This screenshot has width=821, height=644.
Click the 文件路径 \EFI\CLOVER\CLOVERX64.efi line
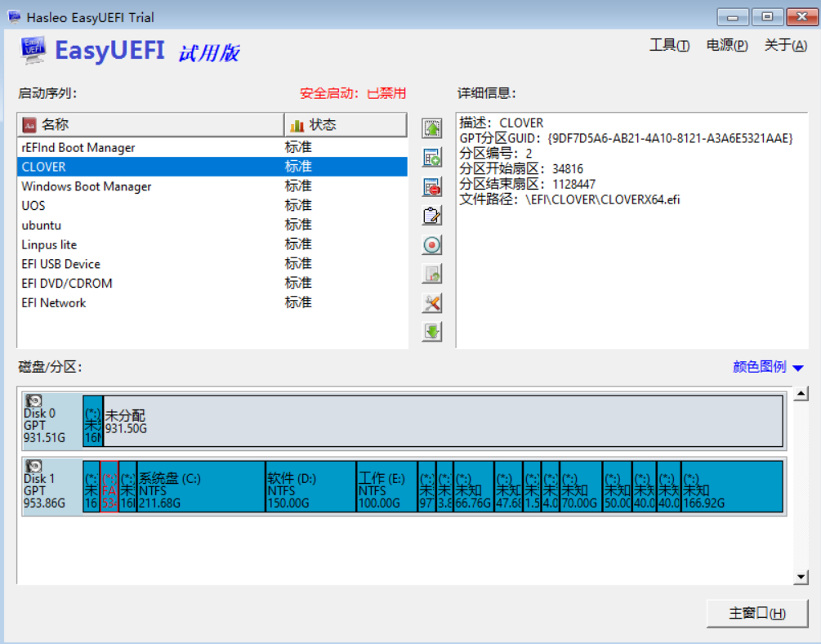(569, 199)
